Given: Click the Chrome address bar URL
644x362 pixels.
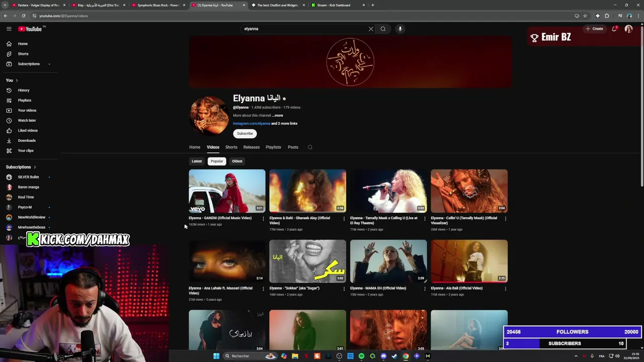Looking at the screenshot, I should [63, 16].
